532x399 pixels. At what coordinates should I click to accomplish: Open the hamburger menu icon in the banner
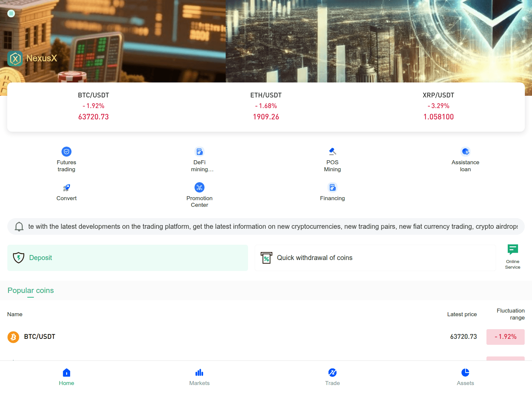[x=11, y=14]
